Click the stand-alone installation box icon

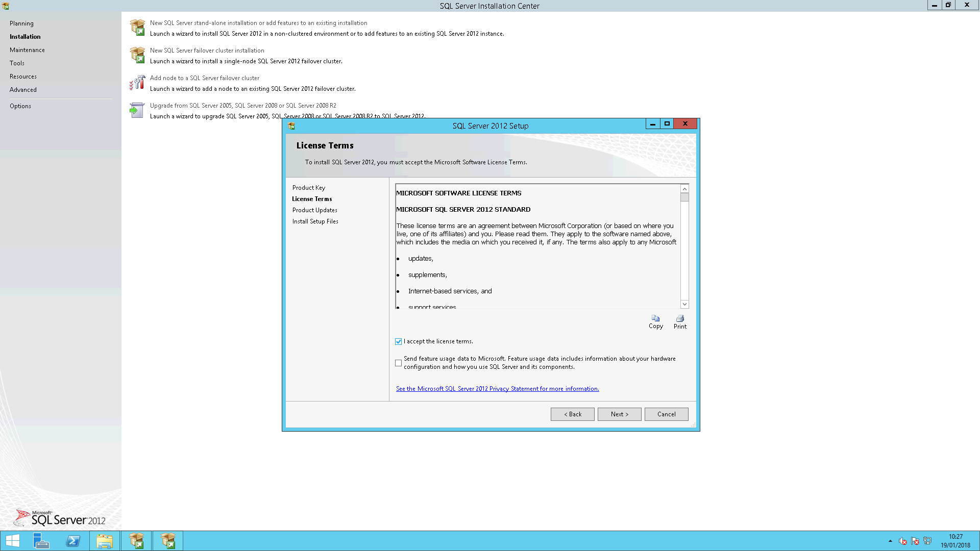point(137,28)
